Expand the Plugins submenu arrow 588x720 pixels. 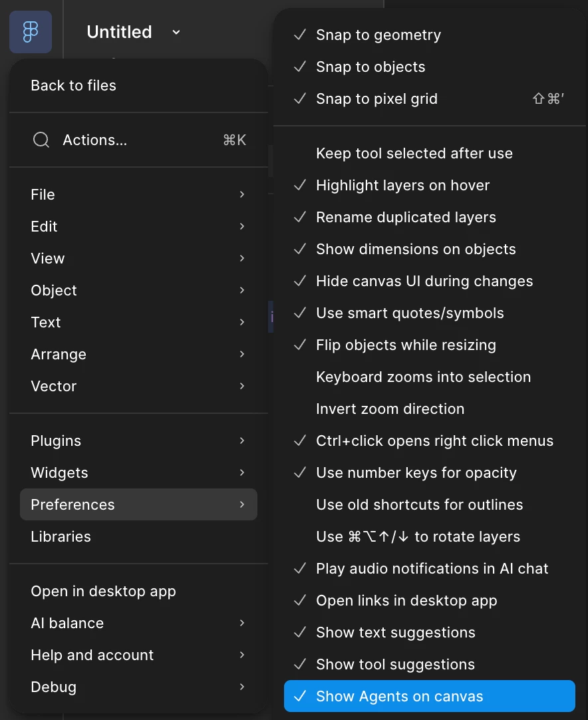242,441
